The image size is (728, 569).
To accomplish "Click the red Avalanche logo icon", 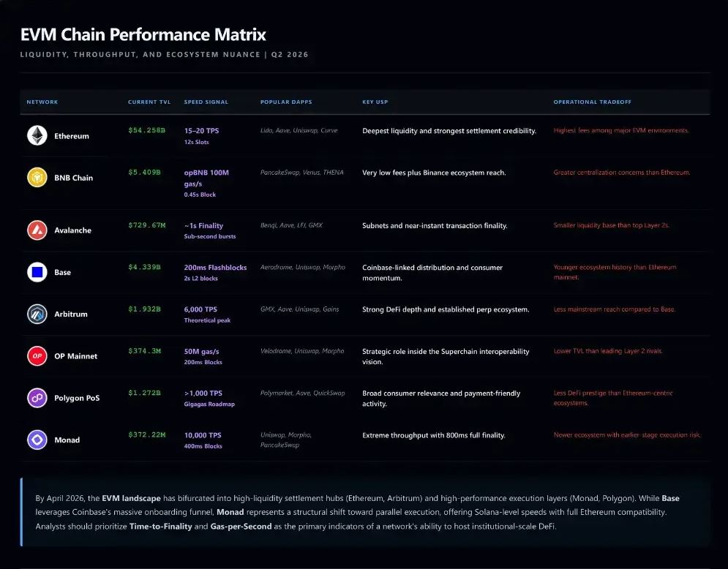I will [x=37, y=230].
